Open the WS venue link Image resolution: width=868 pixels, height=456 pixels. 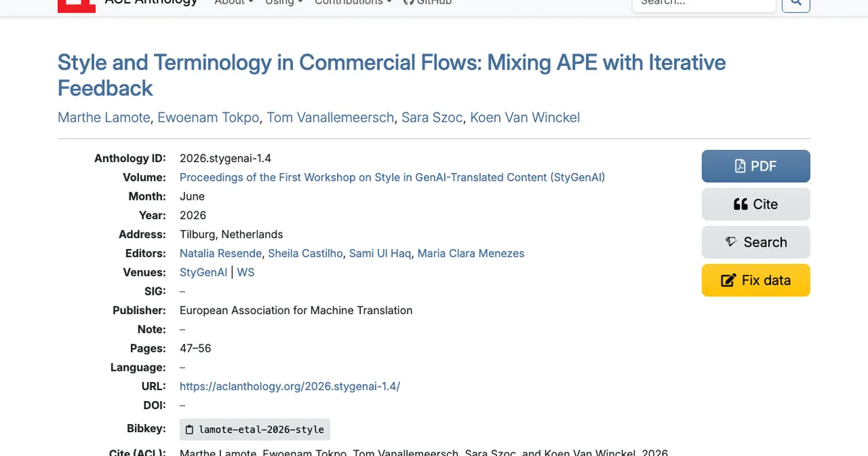pyautogui.click(x=246, y=272)
